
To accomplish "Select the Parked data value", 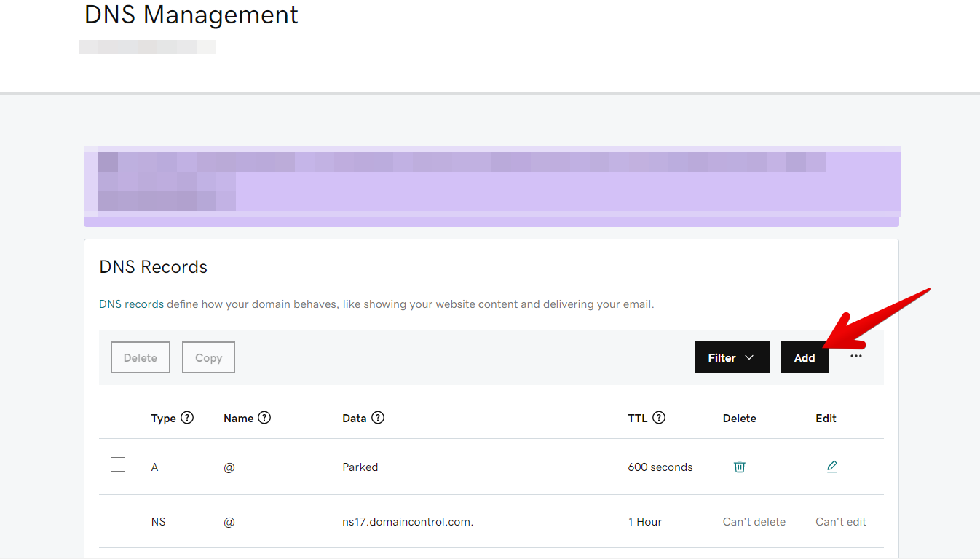I will pos(360,467).
